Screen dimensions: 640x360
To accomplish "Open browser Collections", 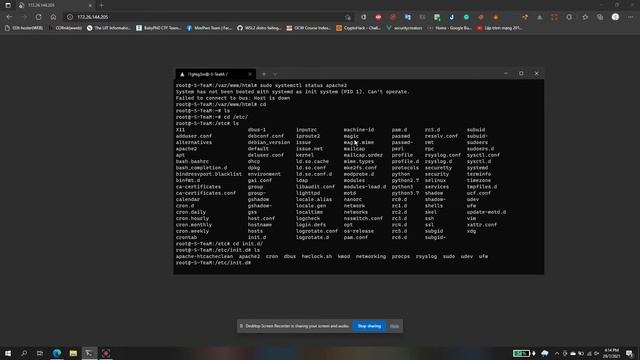I will 600,17.
